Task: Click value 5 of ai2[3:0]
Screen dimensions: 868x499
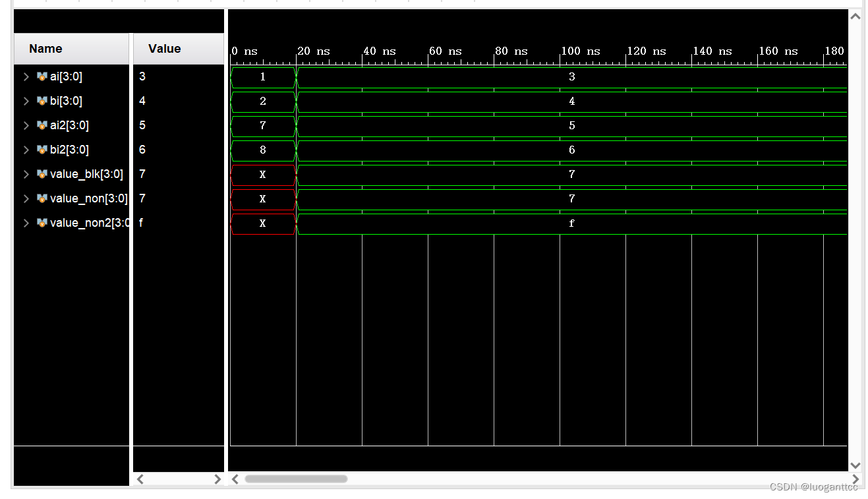Action: point(142,125)
